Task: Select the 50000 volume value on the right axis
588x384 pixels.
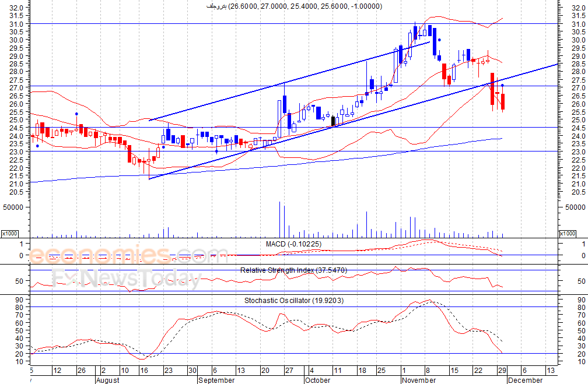Action: point(575,207)
